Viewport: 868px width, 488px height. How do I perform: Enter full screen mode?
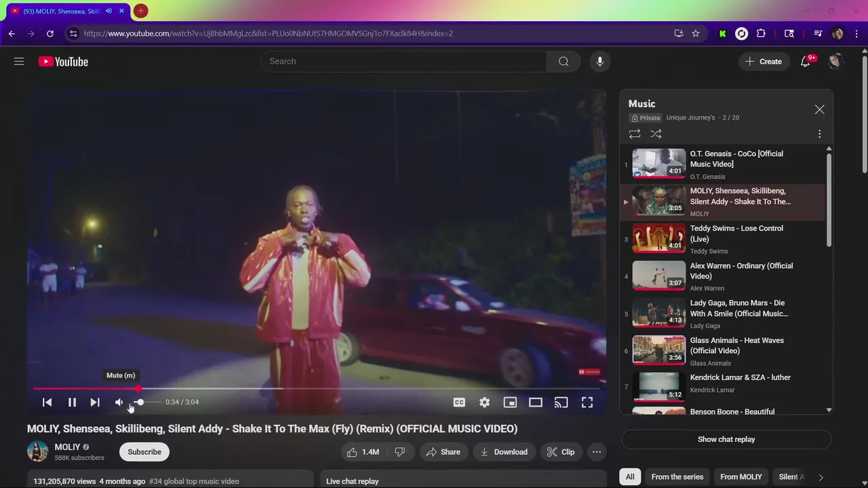click(587, 402)
